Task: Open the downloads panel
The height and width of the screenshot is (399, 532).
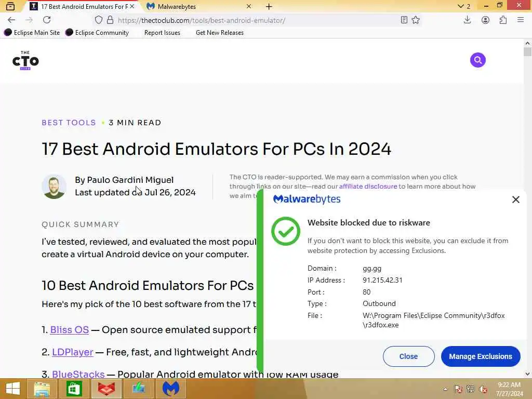Action: pyautogui.click(x=467, y=20)
